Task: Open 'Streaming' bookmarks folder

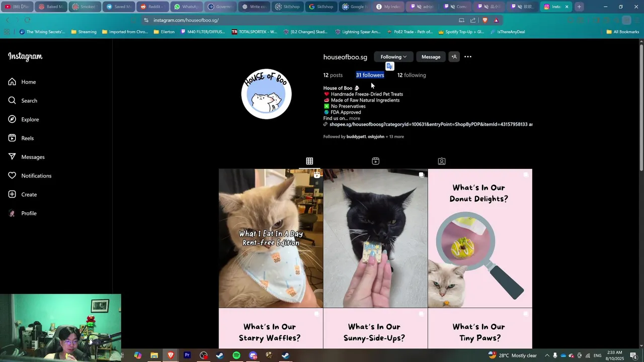Action: coord(84,32)
